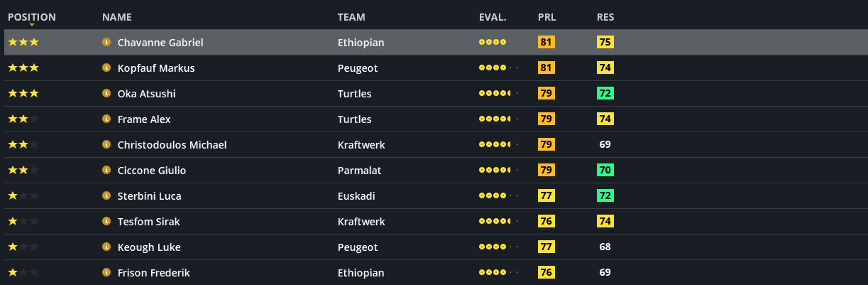Screen dimensions: 868x285
Task: Click Kopfauf Markus's orange PRL value 81
Action: [x=546, y=68]
